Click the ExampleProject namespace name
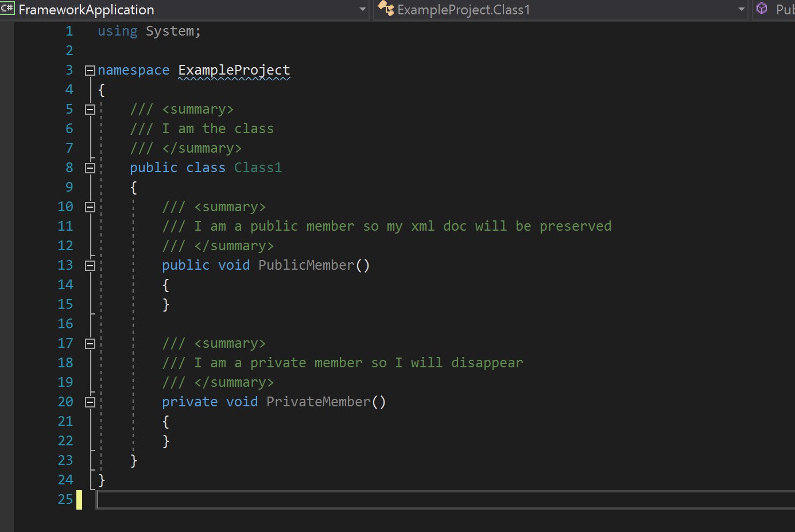795x532 pixels. 234,70
